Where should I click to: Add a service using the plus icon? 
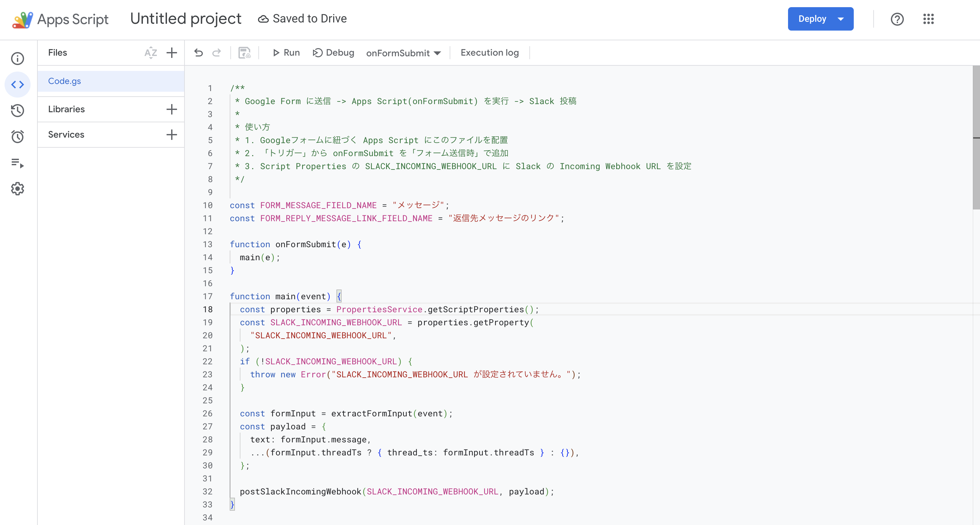click(171, 134)
